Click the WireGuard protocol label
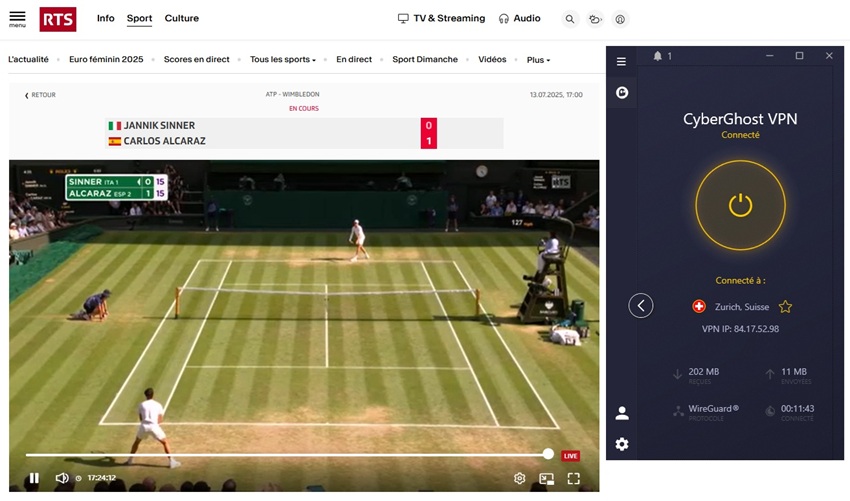850x501 pixels. tap(713, 409)
